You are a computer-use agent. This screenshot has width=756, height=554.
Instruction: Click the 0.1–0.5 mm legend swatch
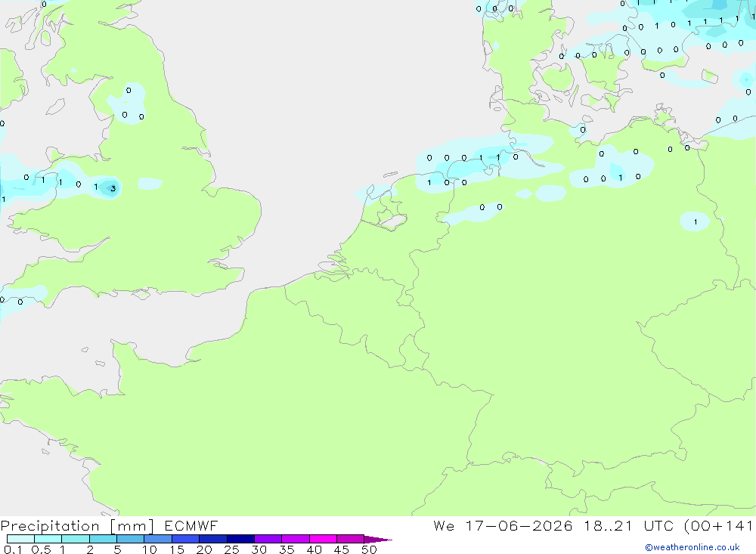pyautogui.click(x=20, y=539)
